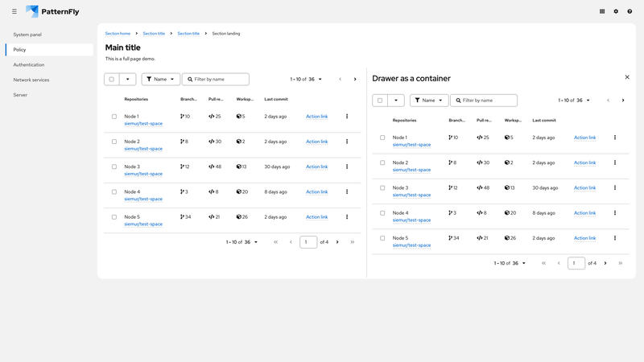Screen dimensions: 644x362
Task: Open kebab menu for Node 2 in drawer table
Action: 615,162
